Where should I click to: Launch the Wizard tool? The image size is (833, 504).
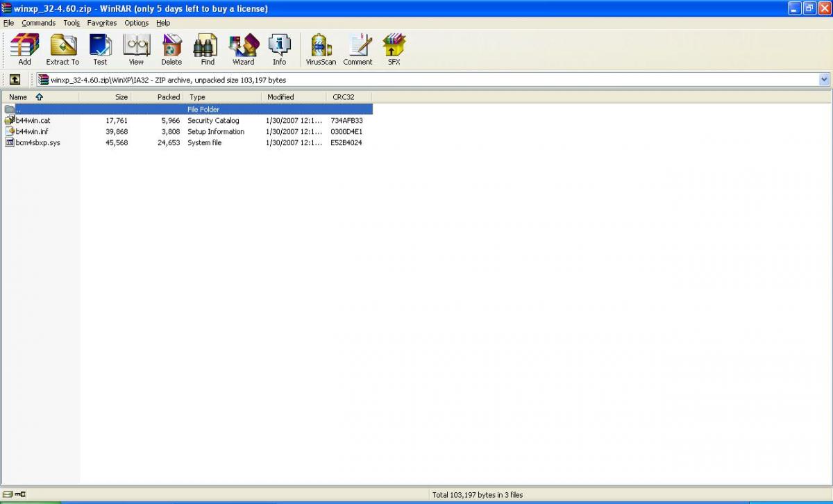pyautogui.click(x=243, y=49)
